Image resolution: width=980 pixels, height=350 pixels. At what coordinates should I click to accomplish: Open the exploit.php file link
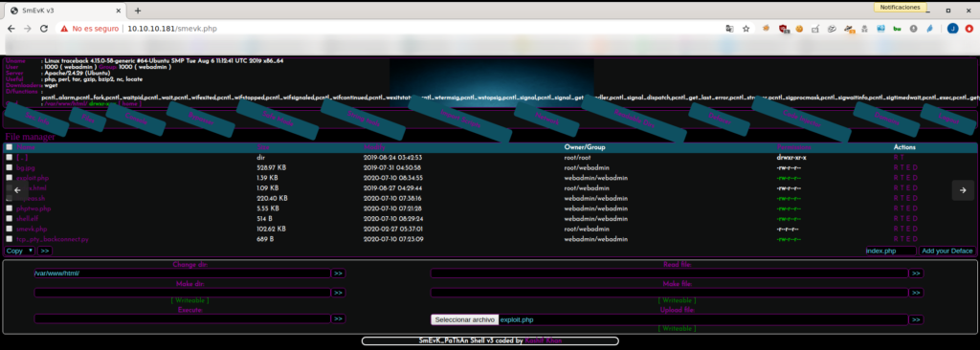[x=33, y=178]
